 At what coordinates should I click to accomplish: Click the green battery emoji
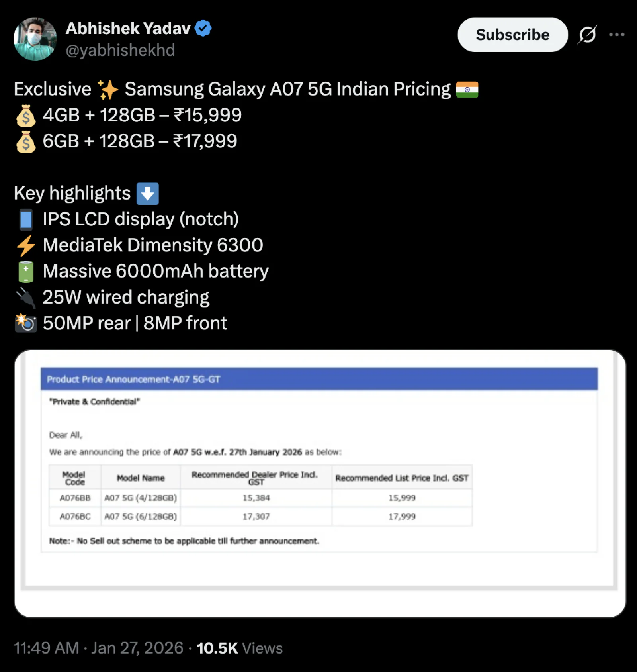click(26, 272)
